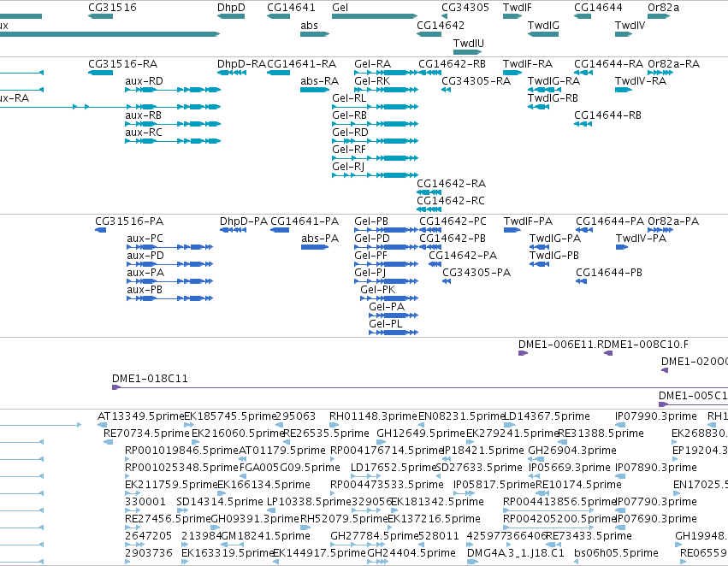Open the aux-RD transcript label
The height and width of the screenshot is (566, 728).
(x=144, y=81)
